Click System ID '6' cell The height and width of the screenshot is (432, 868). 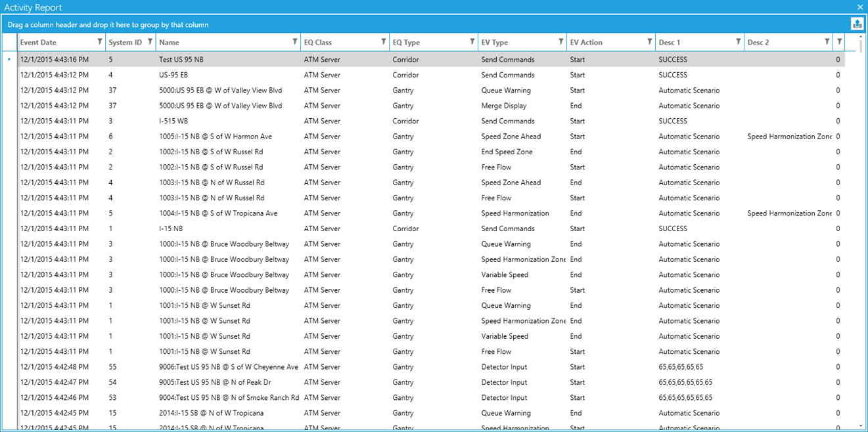point(131,137)
